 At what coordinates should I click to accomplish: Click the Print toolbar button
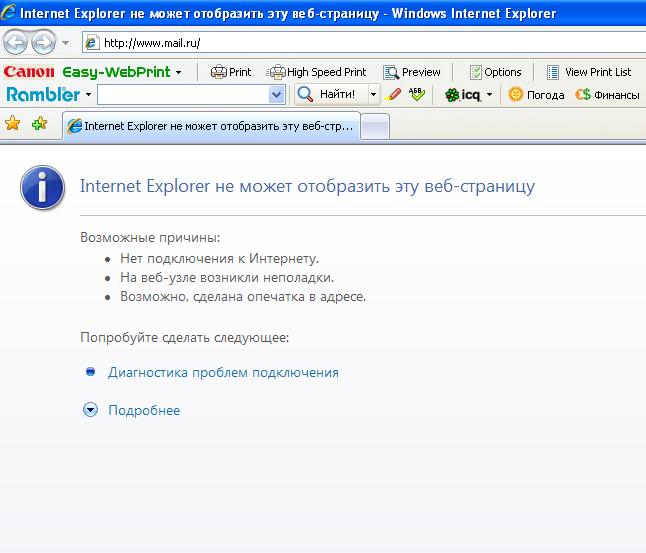click(231, 72)
